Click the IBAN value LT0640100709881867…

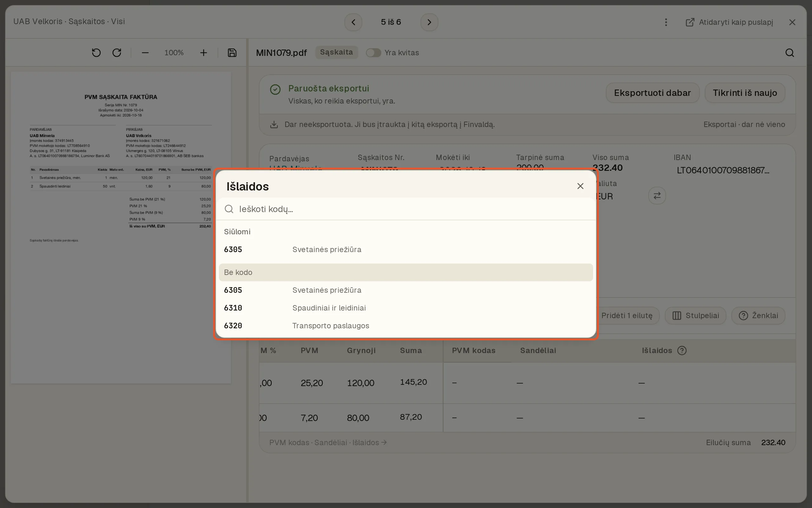pyautogui.click(x=723, y=170)
